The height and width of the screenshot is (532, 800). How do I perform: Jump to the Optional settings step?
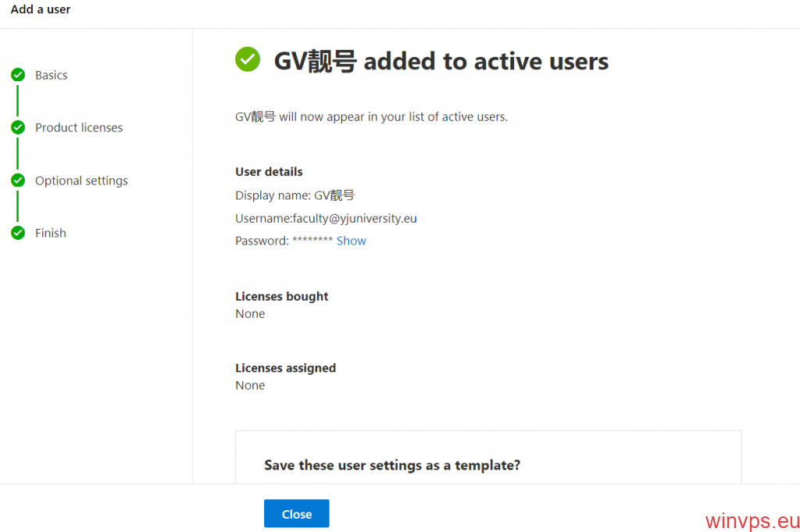81,180
